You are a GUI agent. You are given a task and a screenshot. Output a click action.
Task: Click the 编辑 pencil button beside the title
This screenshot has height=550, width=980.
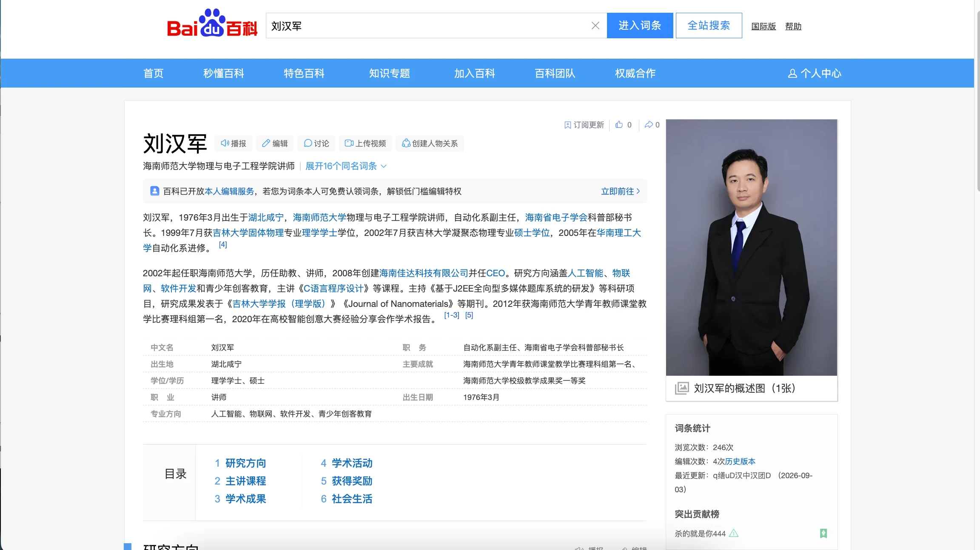pos(275,144)
